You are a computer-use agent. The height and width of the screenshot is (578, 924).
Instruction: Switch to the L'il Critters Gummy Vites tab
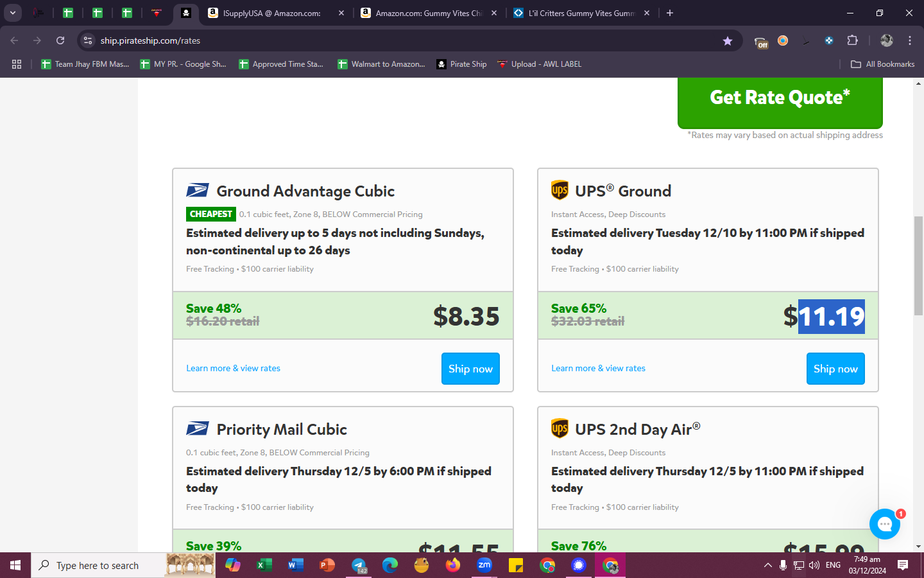[x=581, y=13]
